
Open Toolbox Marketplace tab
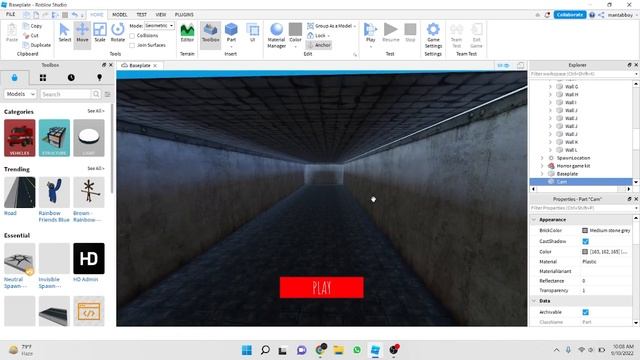point(15,78)
